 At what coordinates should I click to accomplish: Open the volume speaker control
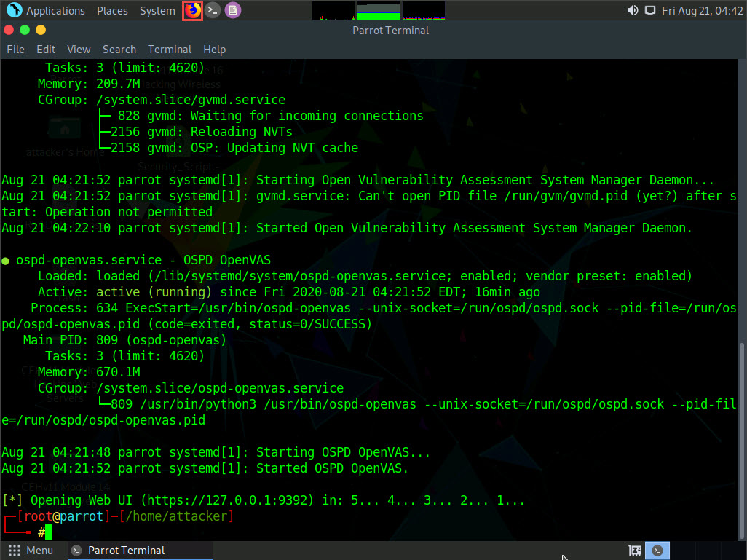(632, 10)
